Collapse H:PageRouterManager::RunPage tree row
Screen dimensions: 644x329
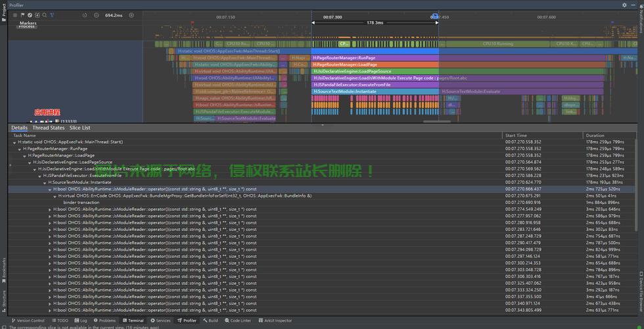click(20, 149)
